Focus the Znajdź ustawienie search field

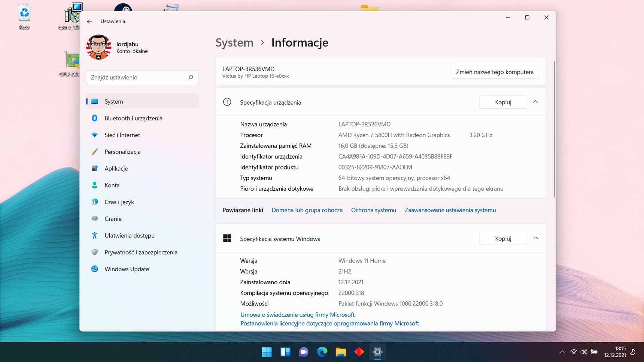pos(142,77)
